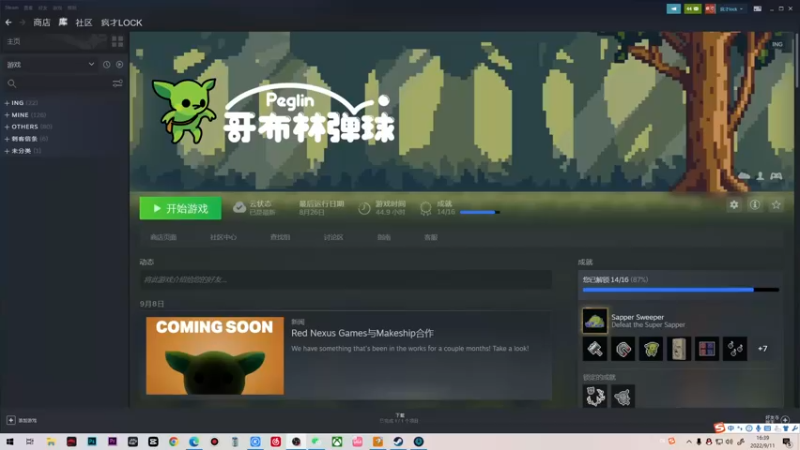Expand the MINE collection
This screenshot has height=450, width=800.
point(7,115)
